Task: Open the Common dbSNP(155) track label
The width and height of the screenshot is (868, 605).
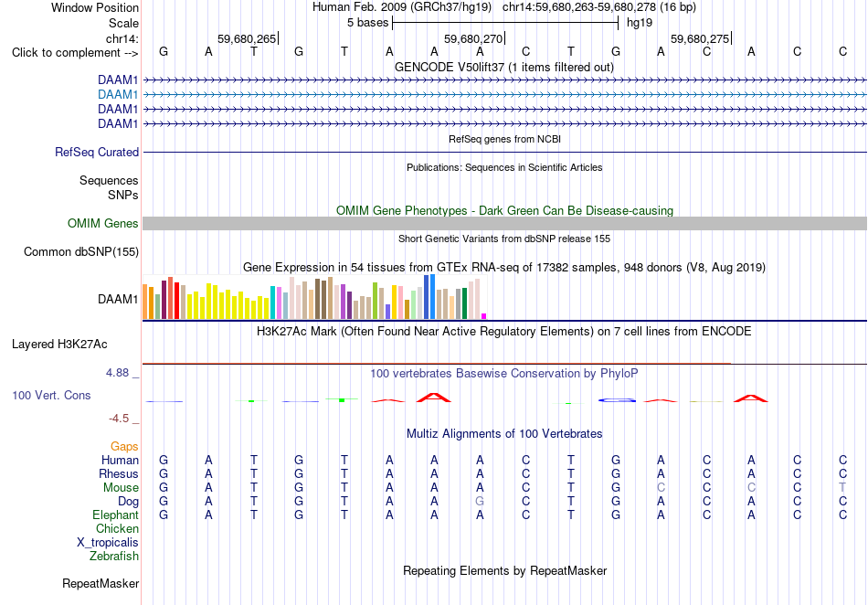Action: tap(81, 252)
